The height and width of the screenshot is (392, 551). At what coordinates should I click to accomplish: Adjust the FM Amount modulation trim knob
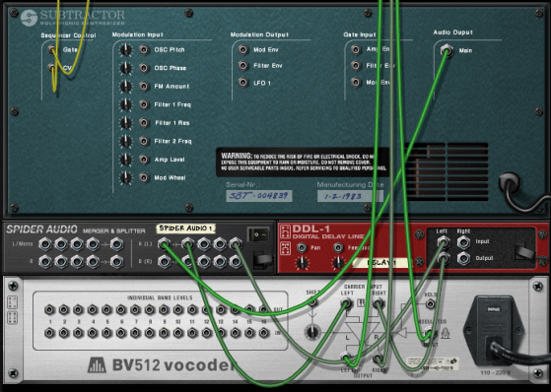[125, 87]
